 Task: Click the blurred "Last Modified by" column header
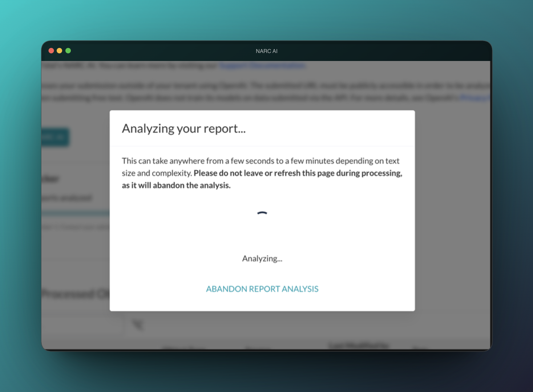359,345
